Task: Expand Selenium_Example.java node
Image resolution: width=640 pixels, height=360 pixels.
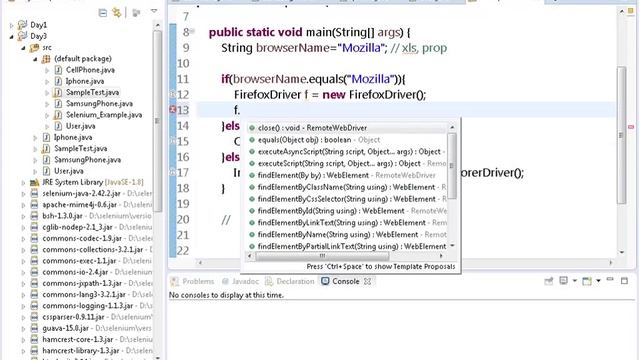Action: 47,115
